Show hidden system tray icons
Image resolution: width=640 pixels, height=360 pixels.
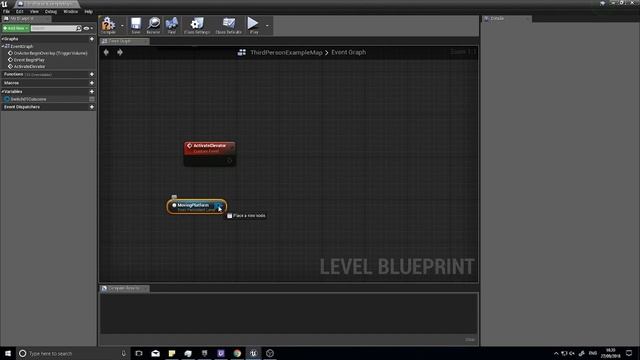(556, 353)
